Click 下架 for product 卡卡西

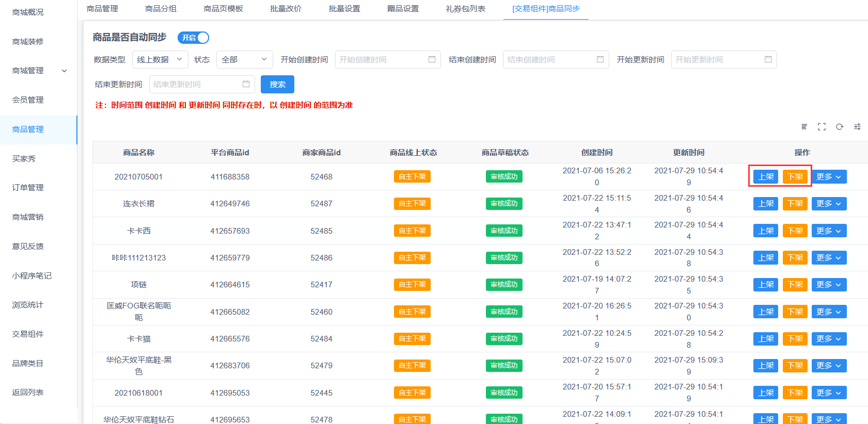(795, 231)
